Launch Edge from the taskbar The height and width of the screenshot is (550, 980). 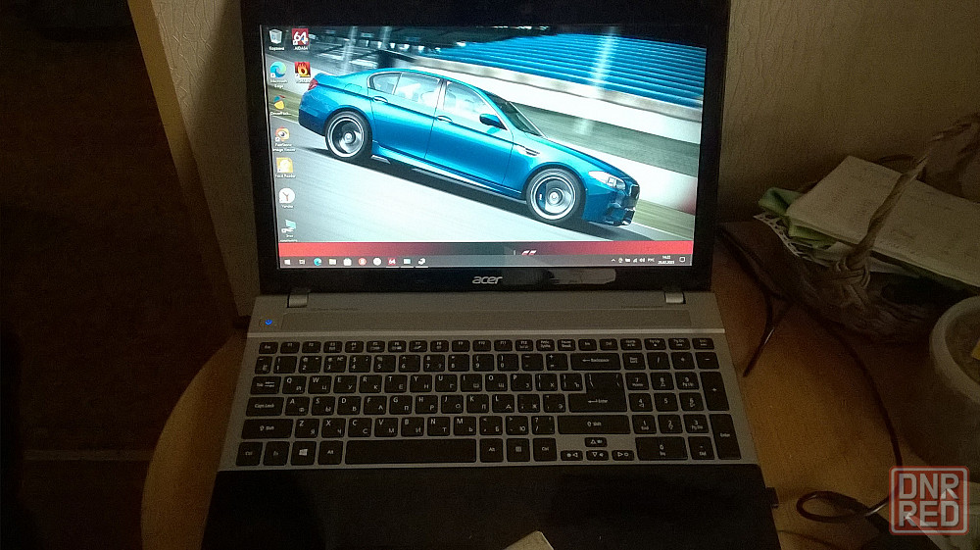point(318,262)
